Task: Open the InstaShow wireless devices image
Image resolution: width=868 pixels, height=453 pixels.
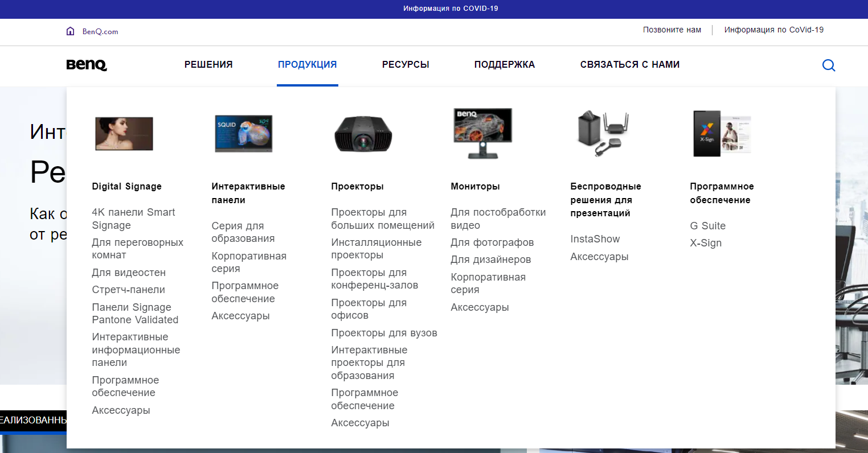Action: pyautogui.click(x=603, y=134)
